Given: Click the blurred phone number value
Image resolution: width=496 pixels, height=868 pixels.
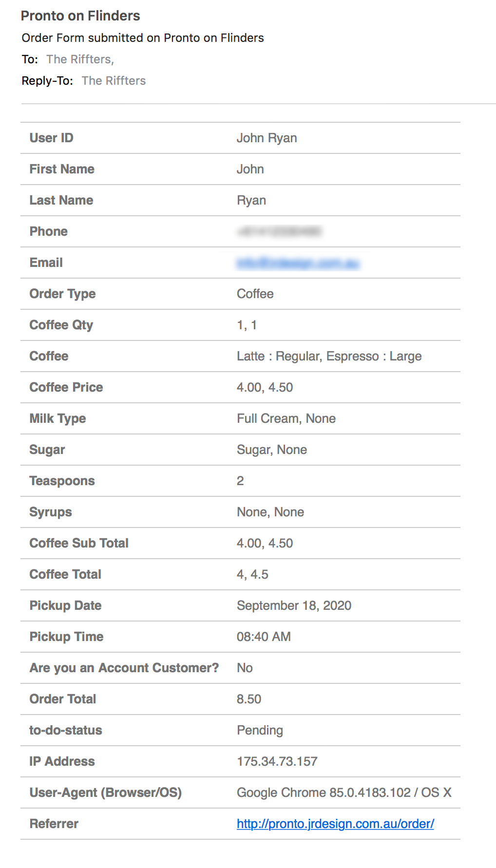Looking at the screenshot, I should tap(279, 232).
